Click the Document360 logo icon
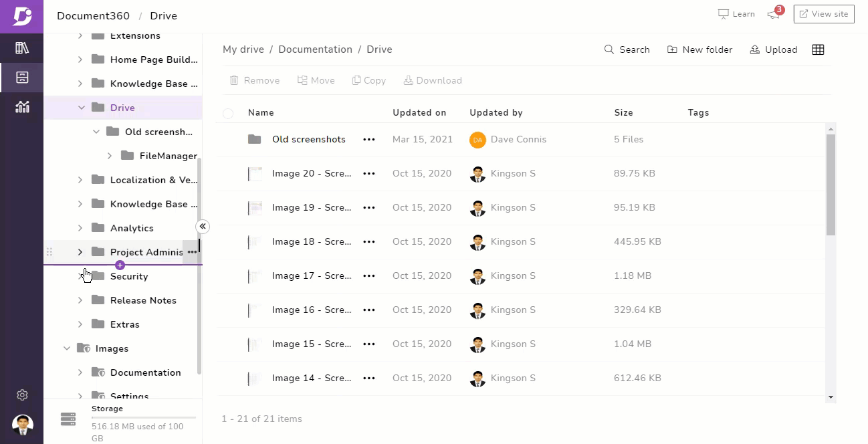868x444 pixels. click(21, 16)
